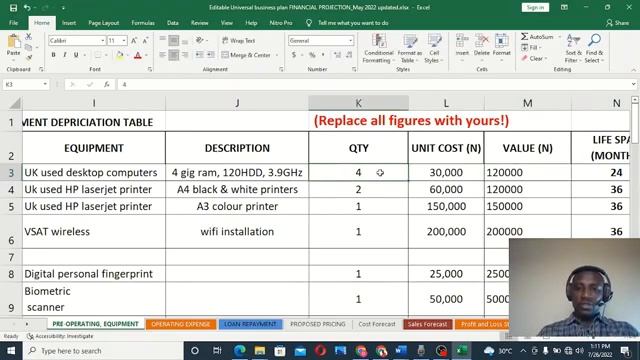Click the Decrease Indent icon

click(199, 55)
